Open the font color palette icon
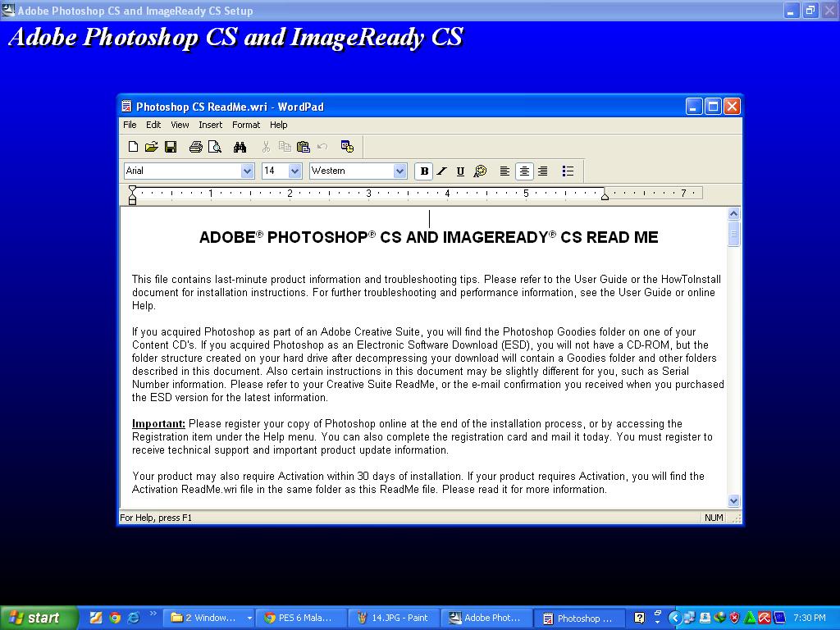The width and height of the screenshot is (840, 630). pos(480,171)
